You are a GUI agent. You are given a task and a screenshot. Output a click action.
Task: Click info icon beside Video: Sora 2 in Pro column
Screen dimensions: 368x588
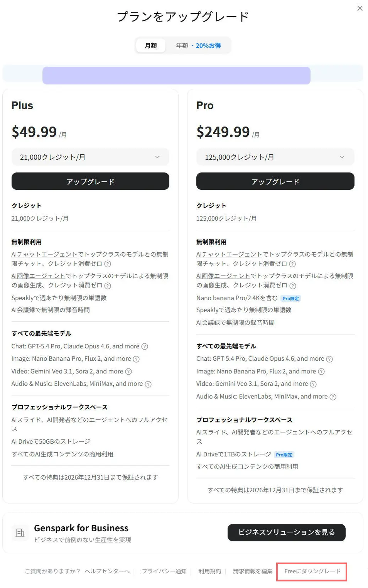313,384
